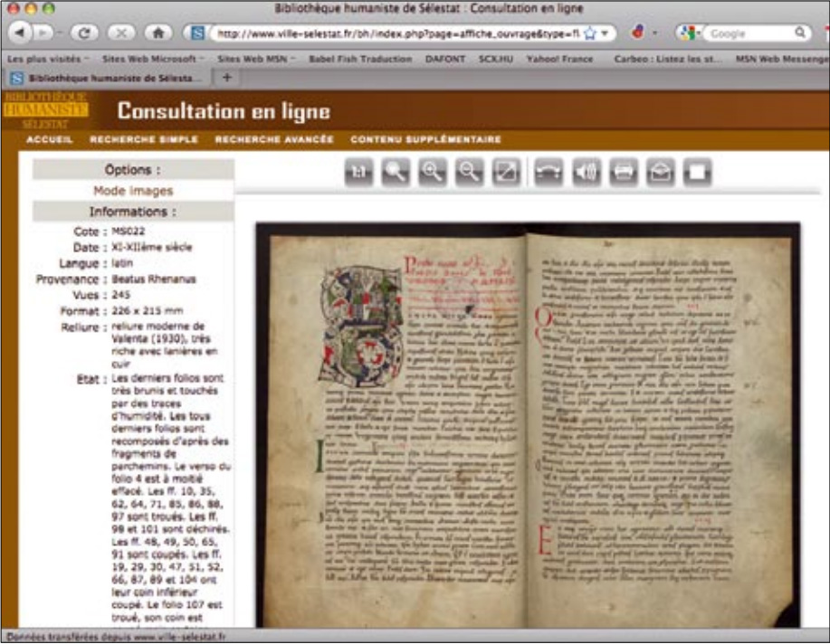Open RECHERCHE AVANCÉE in the site menu
Screen dimensions: 830x644
pyautogui.click(x=274, y=139)
